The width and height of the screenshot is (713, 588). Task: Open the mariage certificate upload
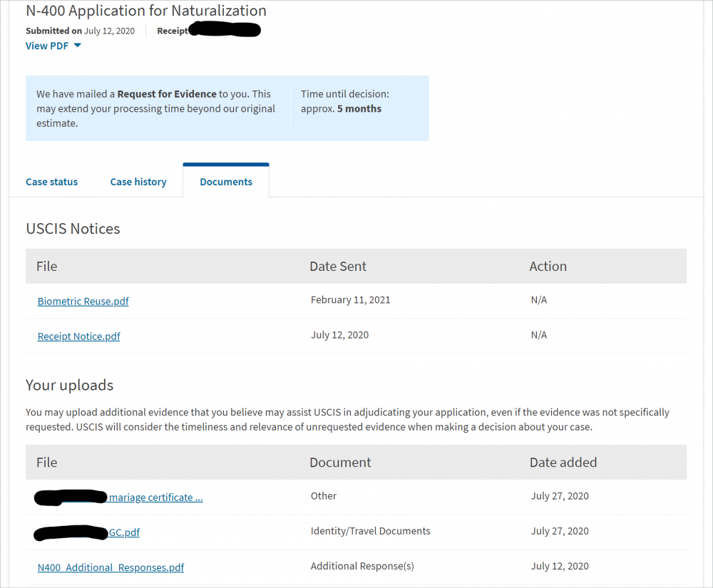(x=155, y=497)
